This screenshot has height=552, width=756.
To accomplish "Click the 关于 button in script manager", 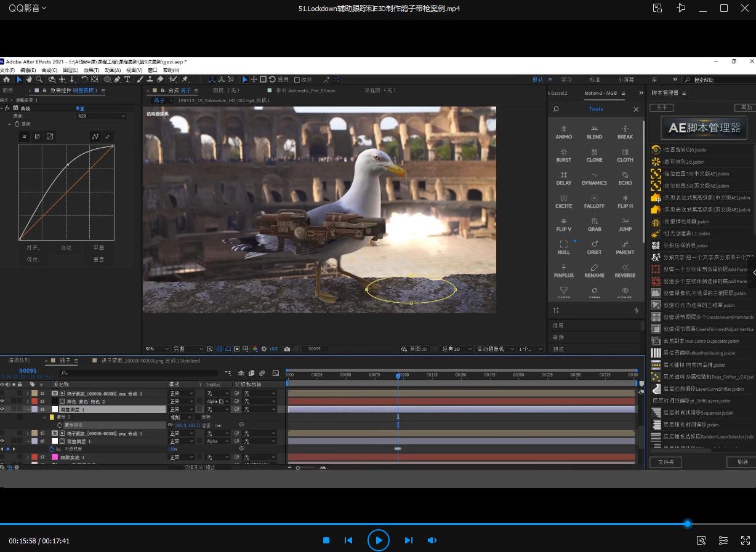I will point(661,108).
